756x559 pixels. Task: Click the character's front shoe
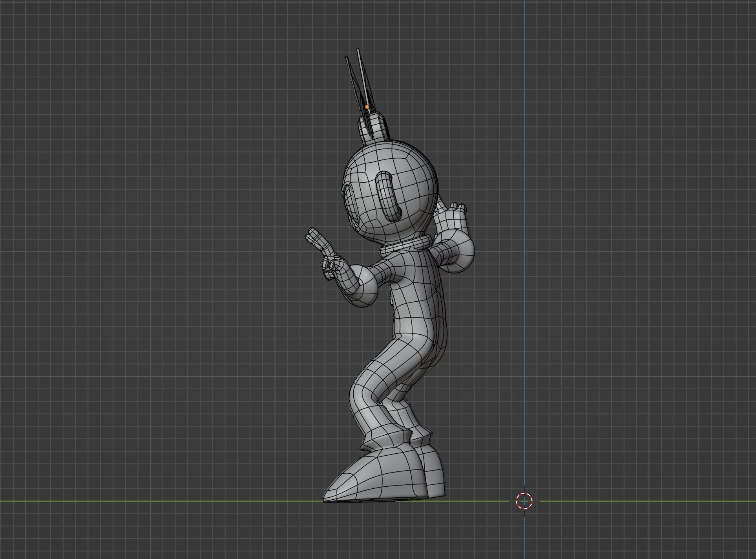tap(374, 477)
